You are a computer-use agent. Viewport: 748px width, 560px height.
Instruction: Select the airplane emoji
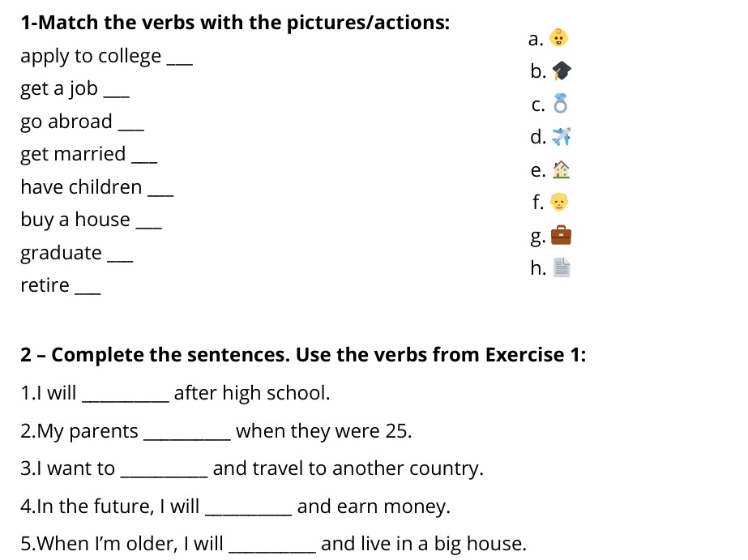click(562, 136)
